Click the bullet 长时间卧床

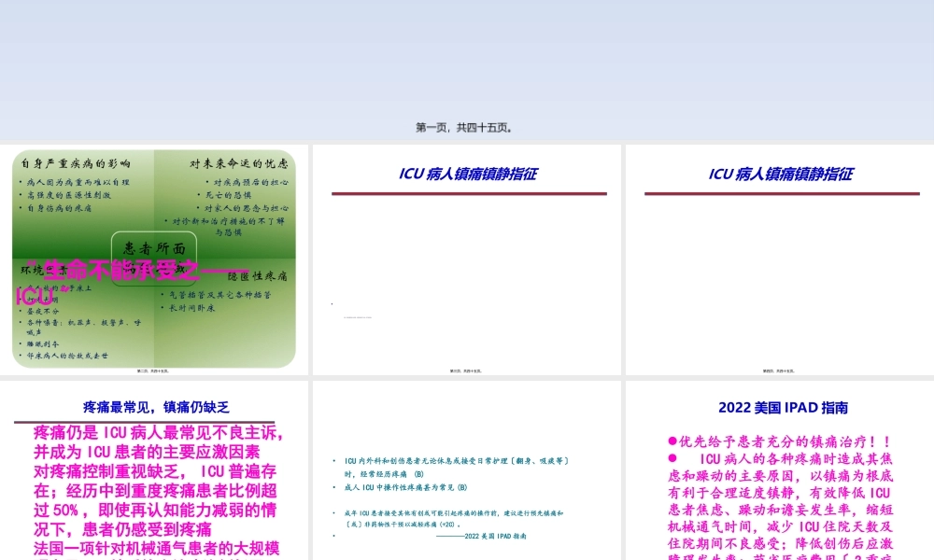tap(191, 308)
